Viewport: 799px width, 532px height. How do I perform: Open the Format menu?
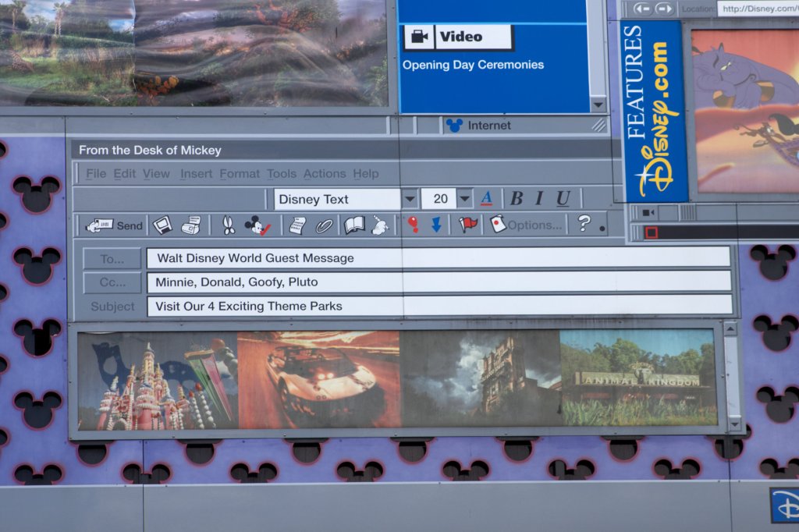tap(240, 174)
